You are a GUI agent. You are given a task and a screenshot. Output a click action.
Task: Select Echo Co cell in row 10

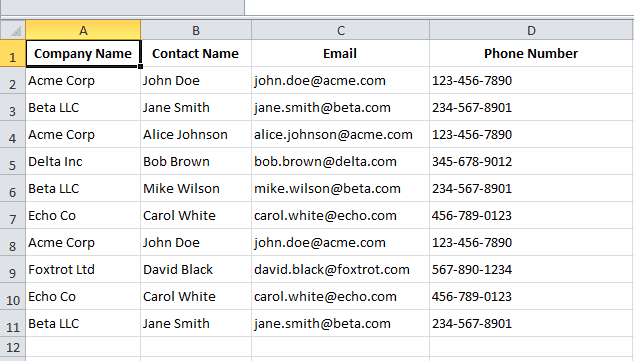click(83, 296)
